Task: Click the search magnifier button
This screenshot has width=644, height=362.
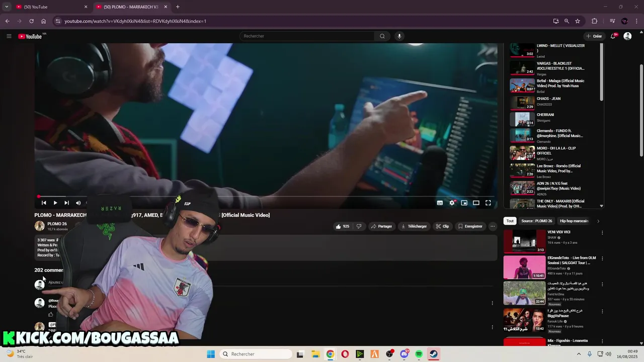Action: coord(382,36)
